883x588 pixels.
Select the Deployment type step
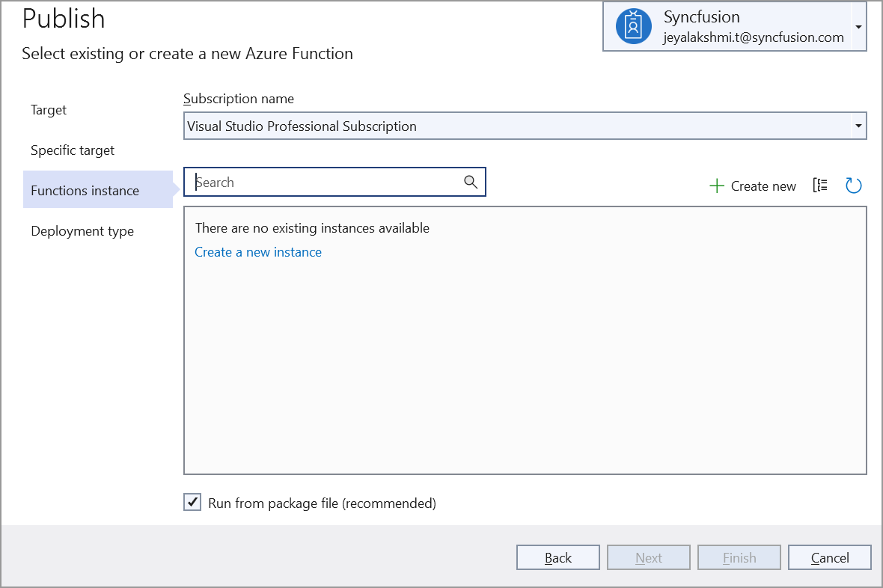click(x=82, y=230)
